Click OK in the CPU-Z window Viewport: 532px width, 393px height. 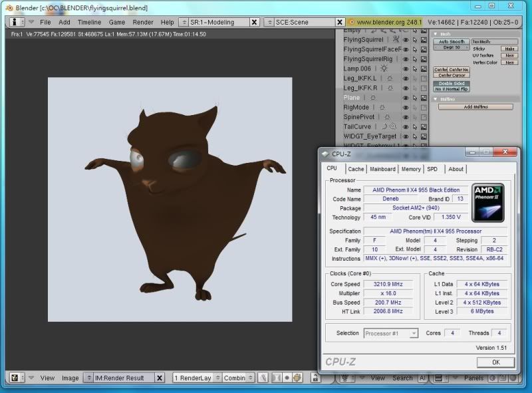click(495, 362)
